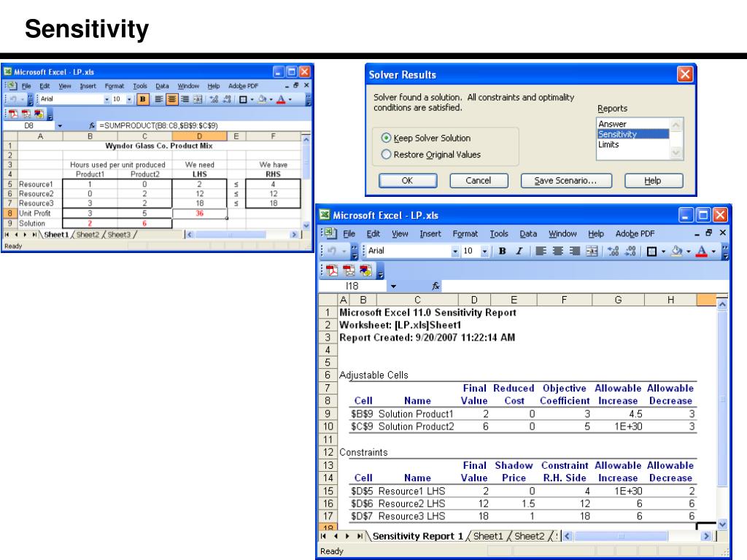Apply Fill Color in the Wyndor Glass window

coord(262,99)
